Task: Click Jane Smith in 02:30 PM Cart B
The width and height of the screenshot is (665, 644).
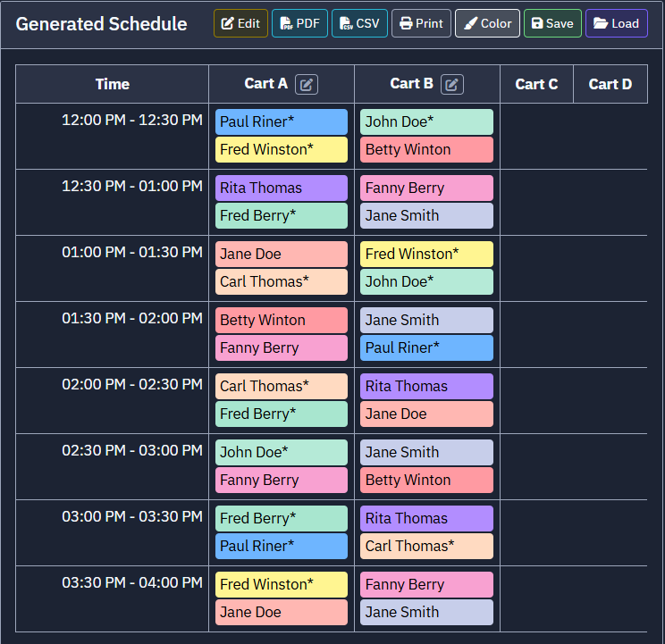Action: 426,453
